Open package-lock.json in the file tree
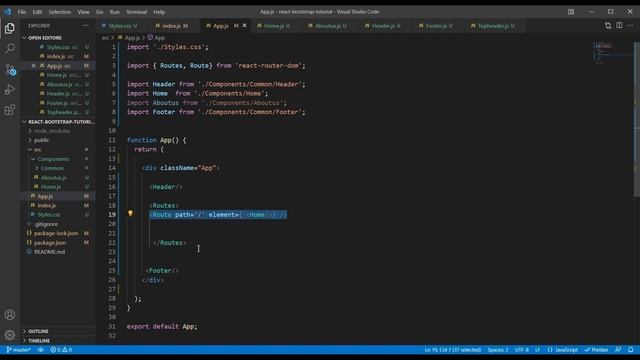 click(58, 233)
